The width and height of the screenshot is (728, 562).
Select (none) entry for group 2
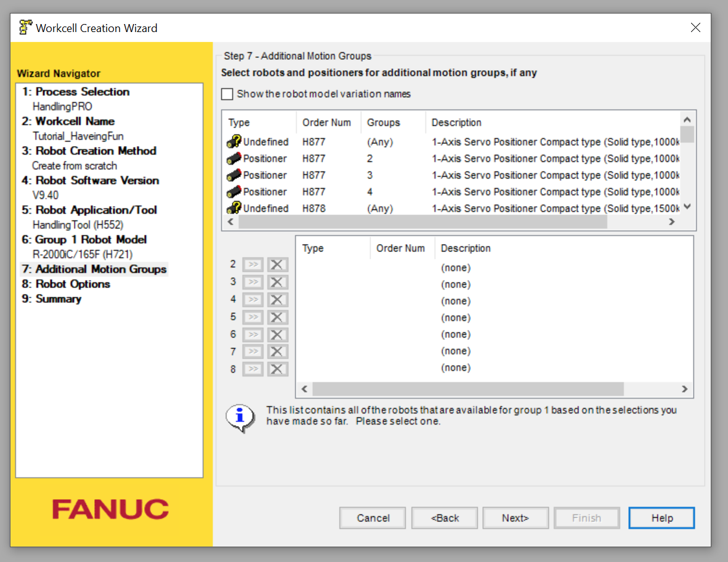click(x=456, y=267)
